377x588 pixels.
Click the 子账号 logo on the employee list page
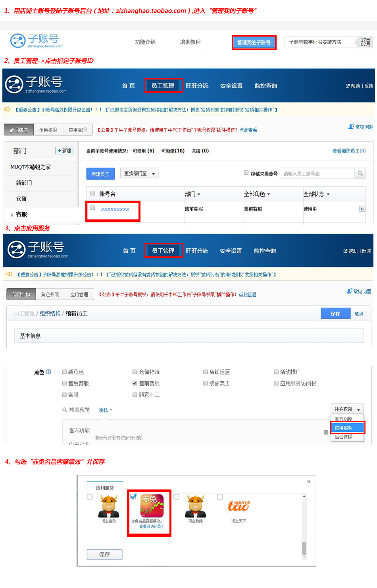click(36, 84)
